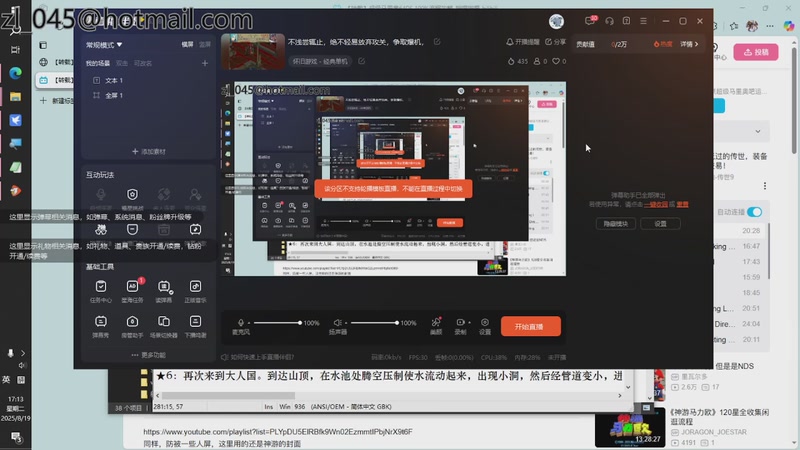Open the video item three-dot options
800x450 pixels.
coord(765,186)
